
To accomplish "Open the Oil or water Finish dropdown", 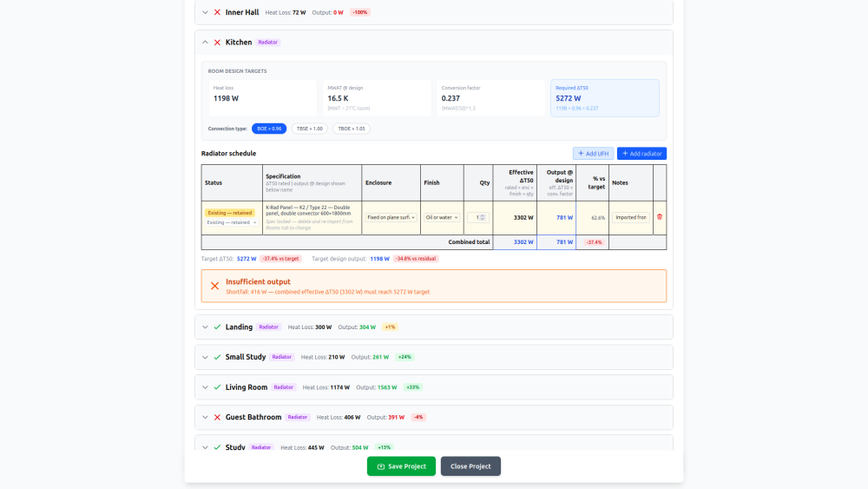I will (x=442, y=217).
